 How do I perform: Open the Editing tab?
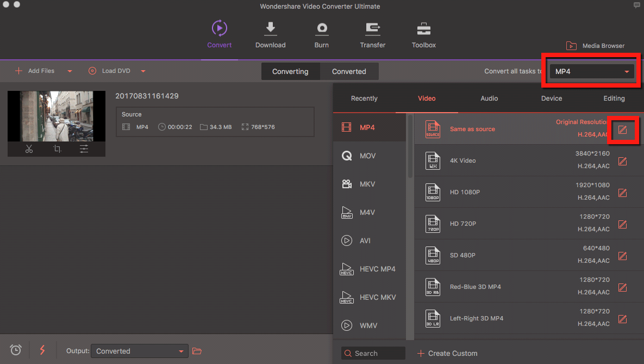pos(614,98)
